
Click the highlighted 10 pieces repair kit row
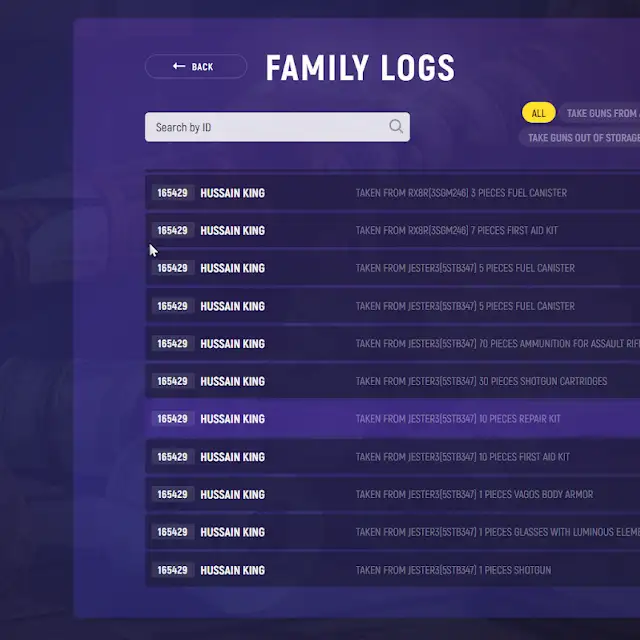point(458,419)
